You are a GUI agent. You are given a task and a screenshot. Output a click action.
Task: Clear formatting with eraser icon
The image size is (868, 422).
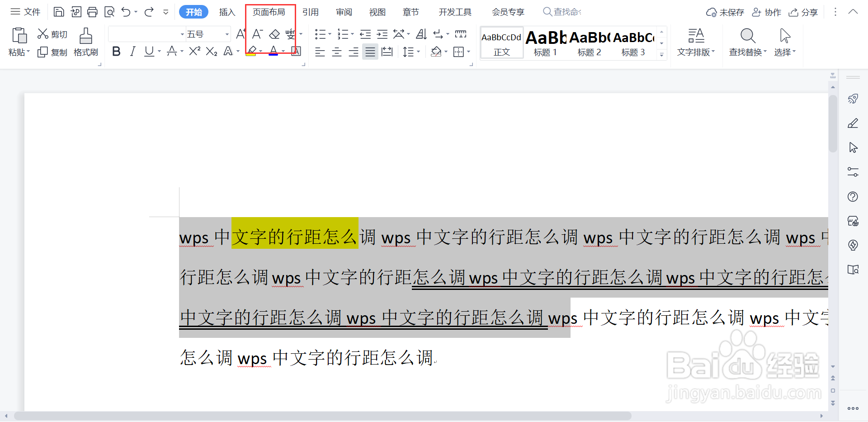tap(274, 34)
